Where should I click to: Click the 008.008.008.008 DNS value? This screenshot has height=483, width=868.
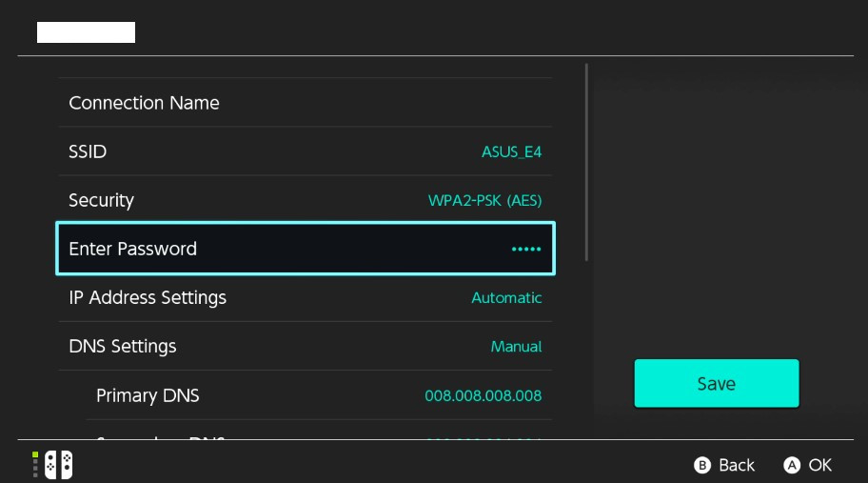coord(483,395)
